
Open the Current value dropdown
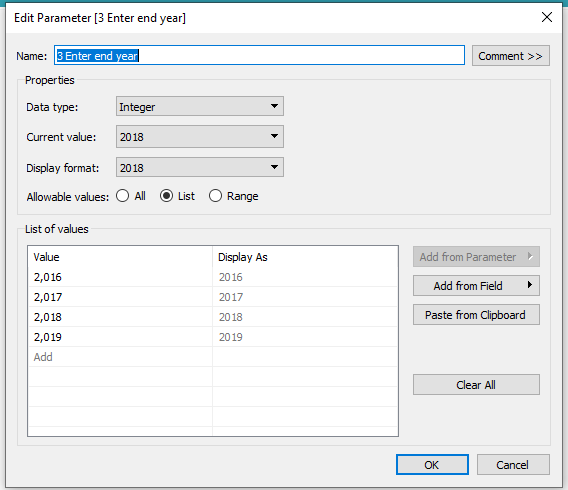coord(200,137)
